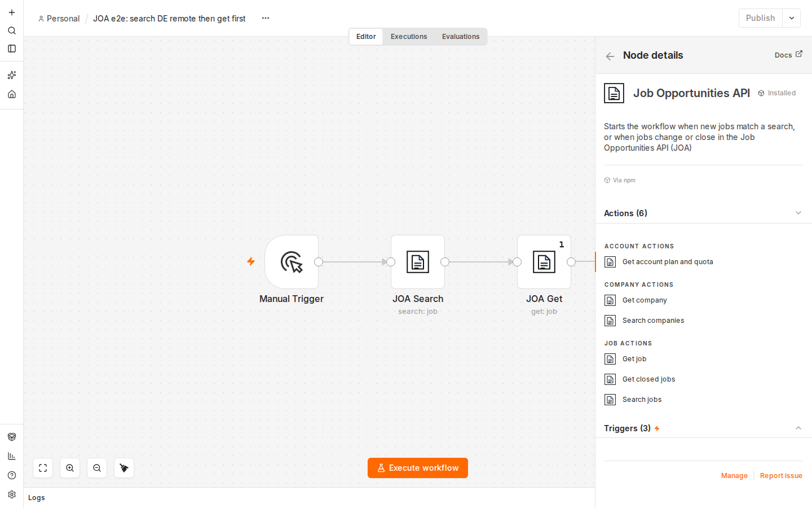Select the Manual Trigger node

tap(292, 262)
